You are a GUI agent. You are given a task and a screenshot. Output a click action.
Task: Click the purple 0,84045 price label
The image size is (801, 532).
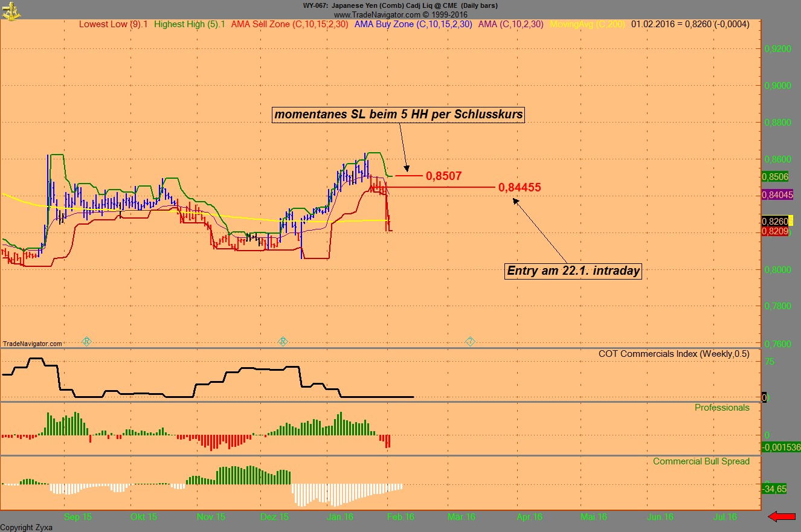777,193
